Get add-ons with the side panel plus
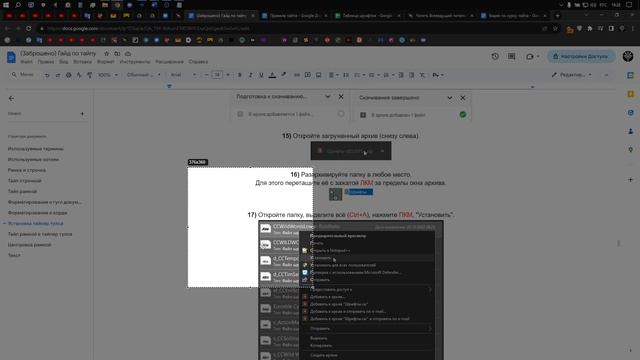 tap(631, 180)
